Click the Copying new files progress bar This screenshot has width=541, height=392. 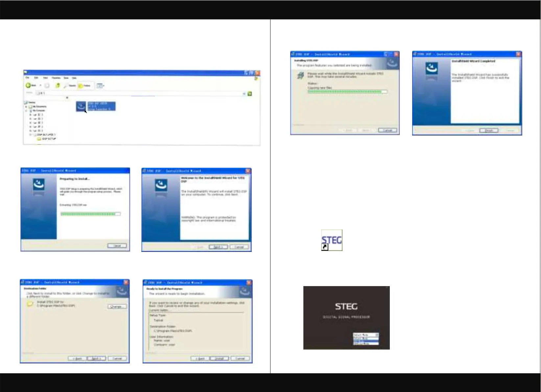pos(347,92)
